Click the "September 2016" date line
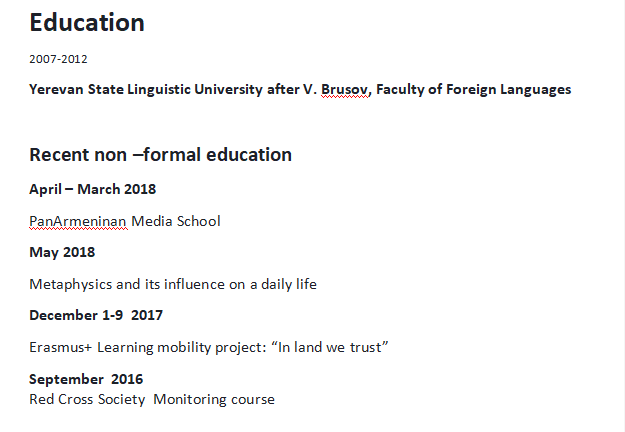 point(85,379)
